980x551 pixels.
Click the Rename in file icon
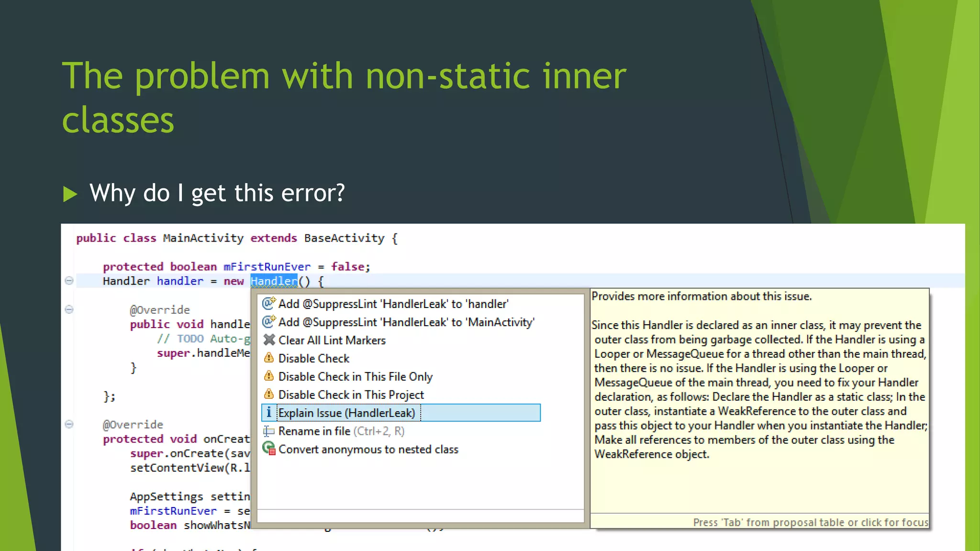[269, 431]
